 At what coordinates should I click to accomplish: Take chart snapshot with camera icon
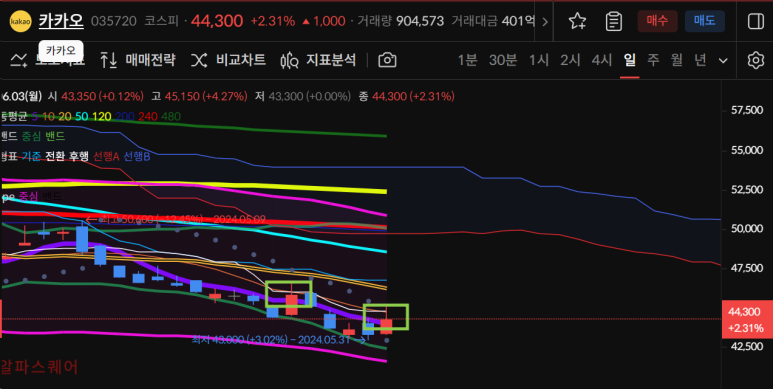point(387,60)
